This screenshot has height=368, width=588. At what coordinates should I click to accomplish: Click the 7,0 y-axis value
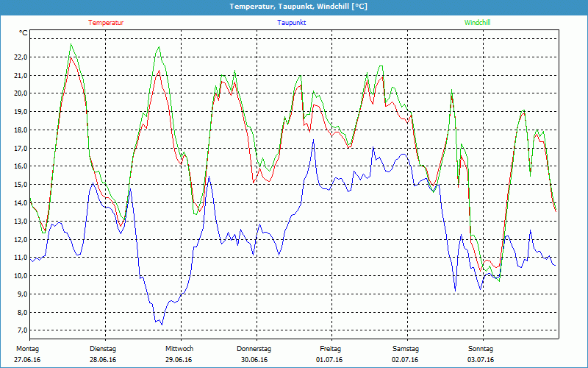click(22, 330)
